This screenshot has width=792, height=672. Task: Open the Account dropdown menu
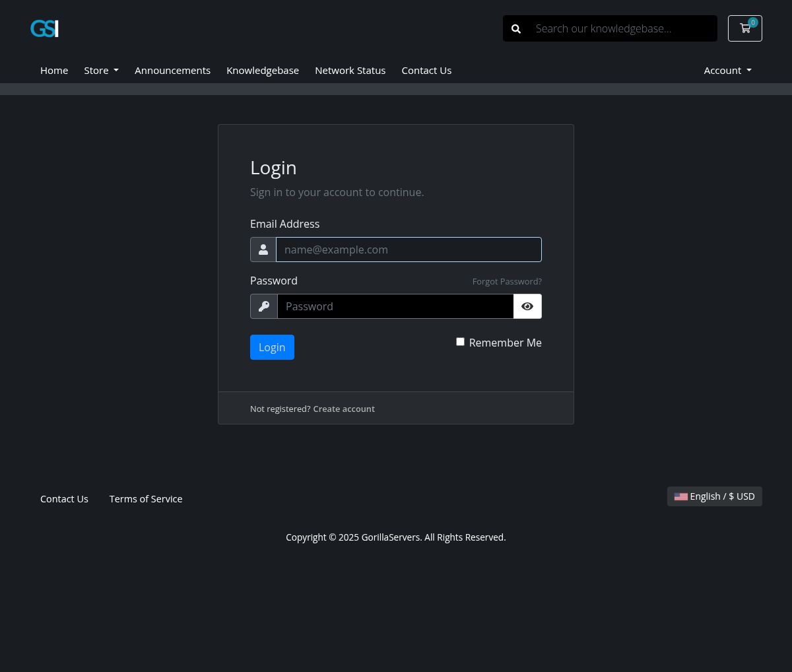coord(727,71)
